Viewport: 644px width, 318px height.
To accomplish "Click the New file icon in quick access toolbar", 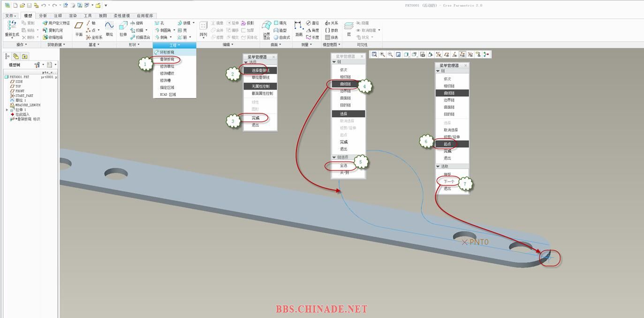I will pyautogui.click(x=15, y=5).
